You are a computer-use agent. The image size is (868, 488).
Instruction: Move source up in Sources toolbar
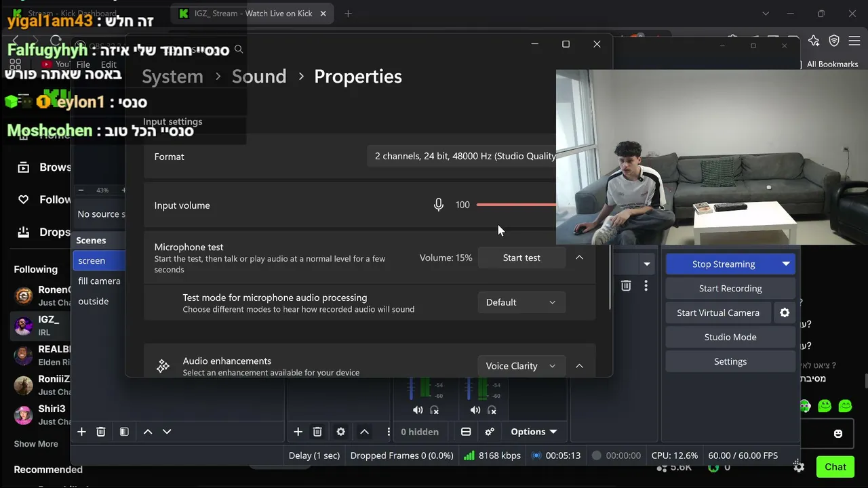point(364,432)
